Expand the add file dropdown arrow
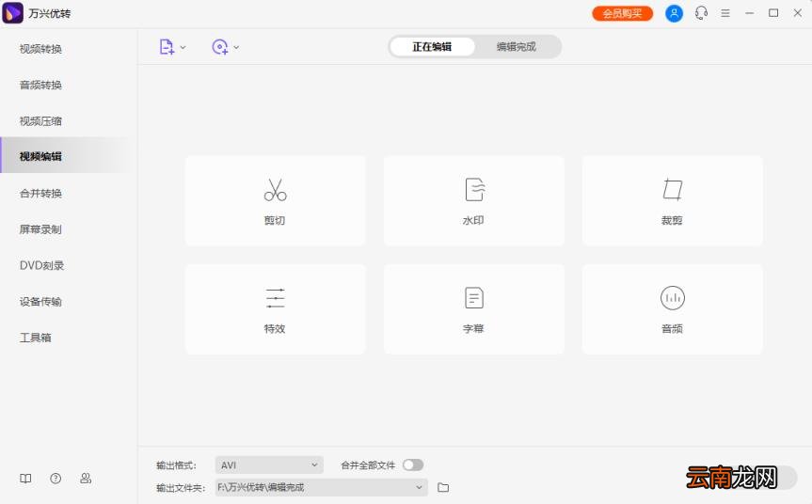Viewport: 812px width, 504px height. tap(183, 47)
